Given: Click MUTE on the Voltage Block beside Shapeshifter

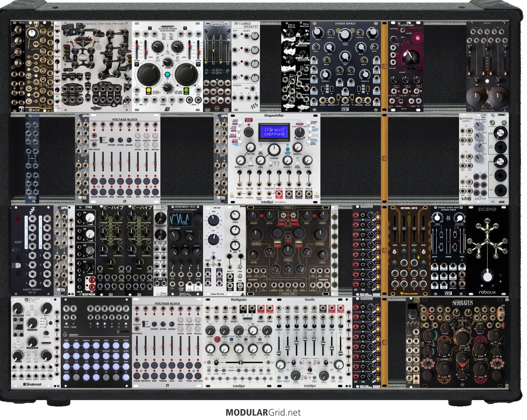Looking at the screenshot, I should click(138, 136).
